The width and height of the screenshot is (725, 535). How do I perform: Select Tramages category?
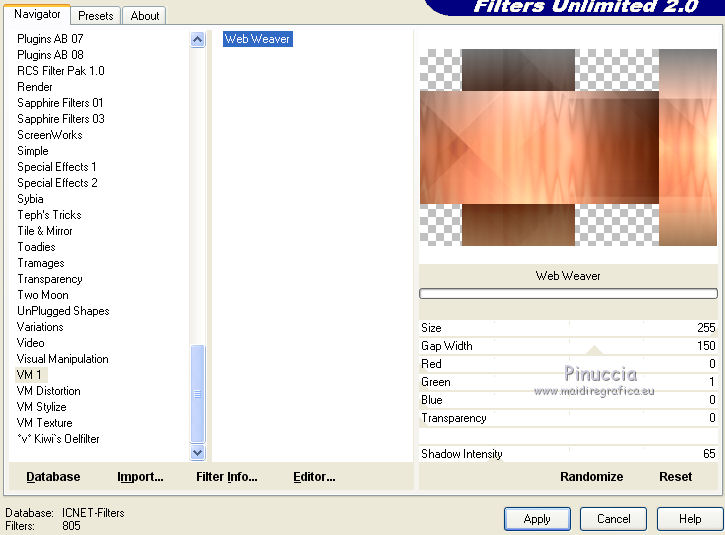(x=41, y=263)
